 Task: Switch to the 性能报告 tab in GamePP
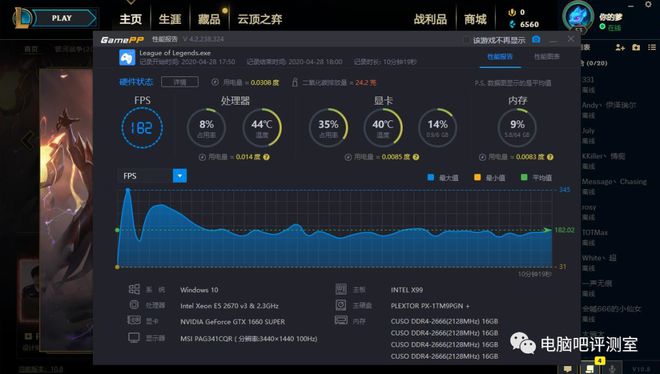[x=500, y=57]
